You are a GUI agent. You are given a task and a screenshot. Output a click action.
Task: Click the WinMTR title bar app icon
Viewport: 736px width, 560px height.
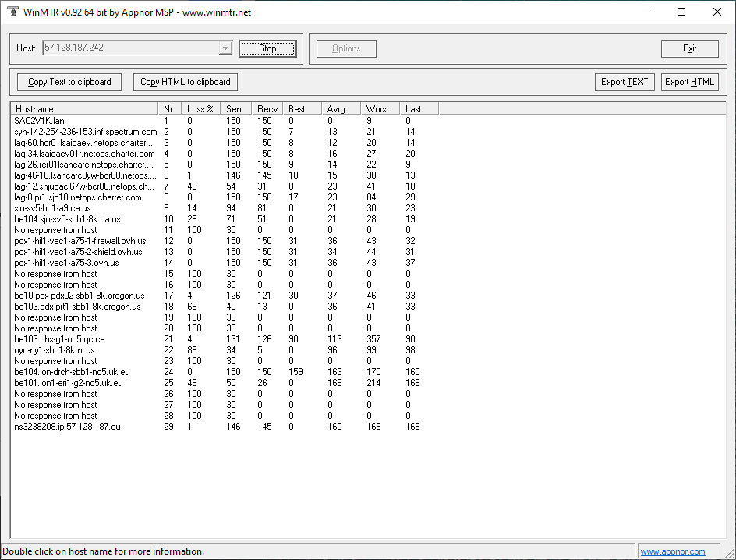coord(12,11)
